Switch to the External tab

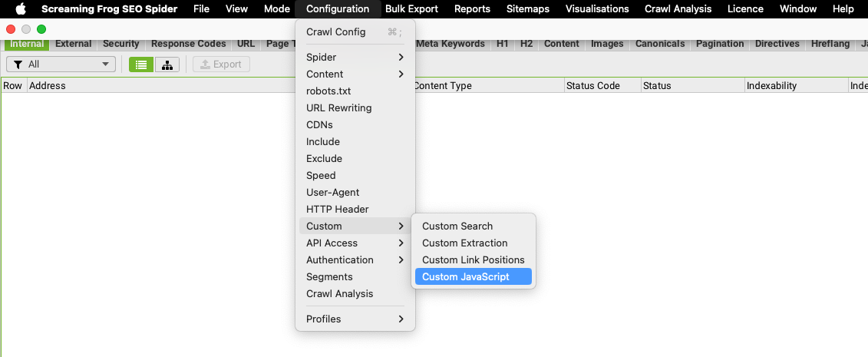[74, 44]
